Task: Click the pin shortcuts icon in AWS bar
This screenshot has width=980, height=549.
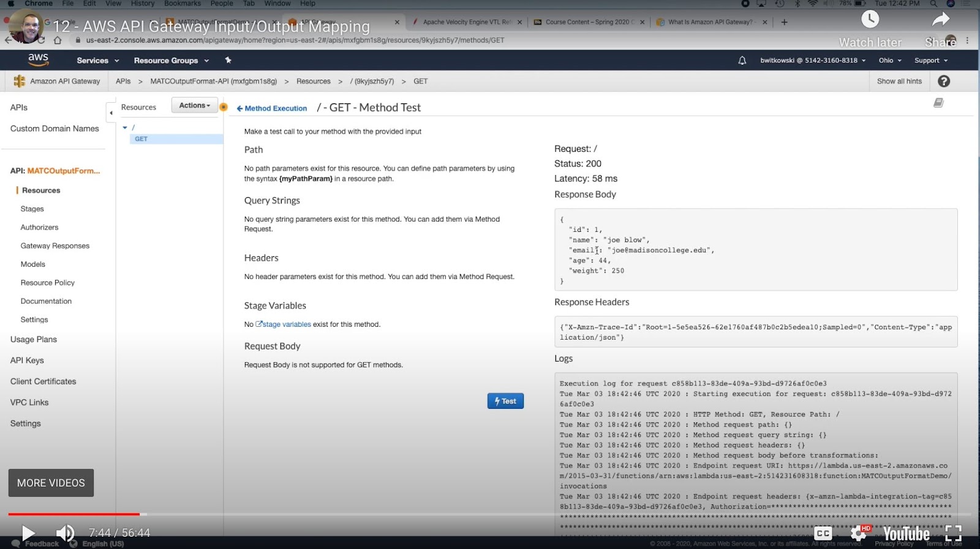Action: 228,60
